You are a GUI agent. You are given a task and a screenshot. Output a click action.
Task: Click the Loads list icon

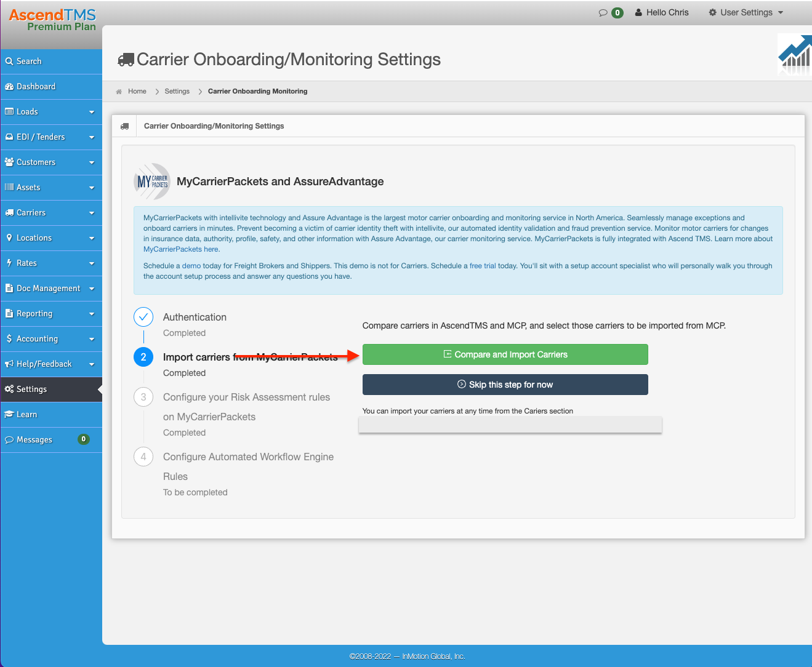tap(9, 112)
